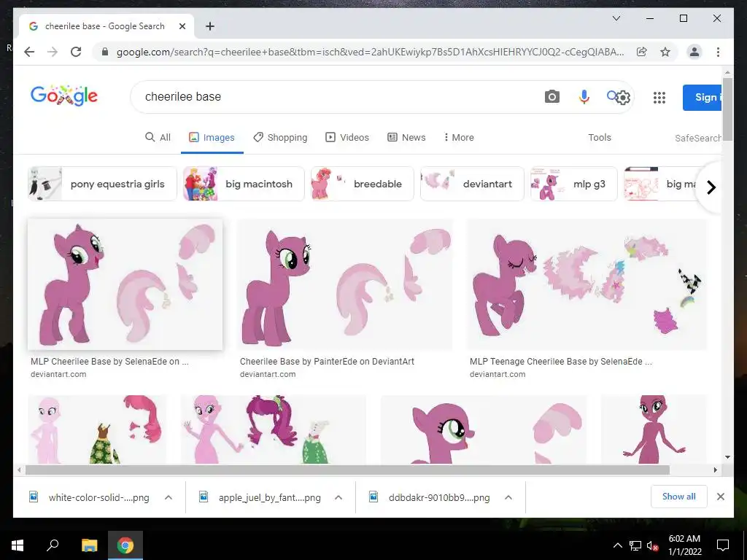The image size is (747, 560).
Task: Open the Cheerilee Base by PainterEde image
Action: 344,284
